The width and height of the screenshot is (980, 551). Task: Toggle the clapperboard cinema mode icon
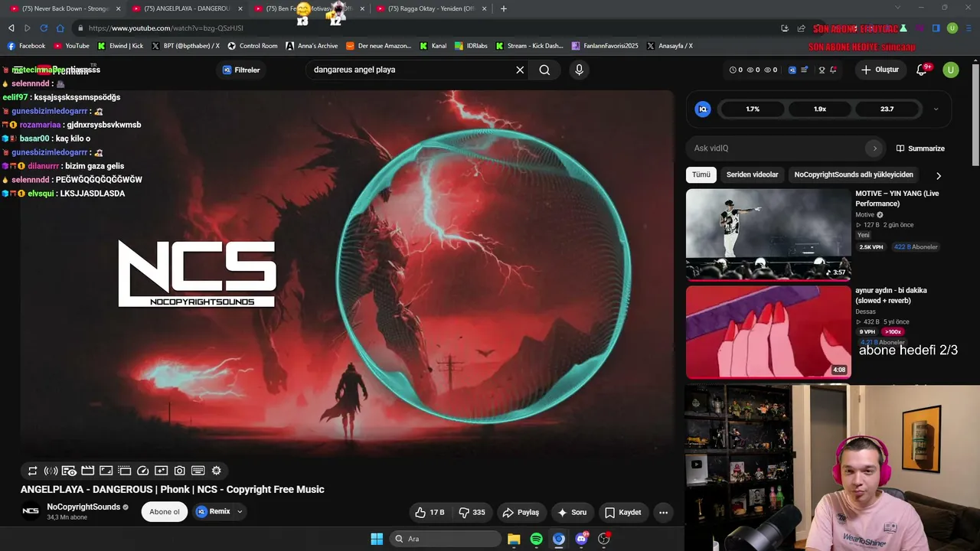[x=87, y=471]
